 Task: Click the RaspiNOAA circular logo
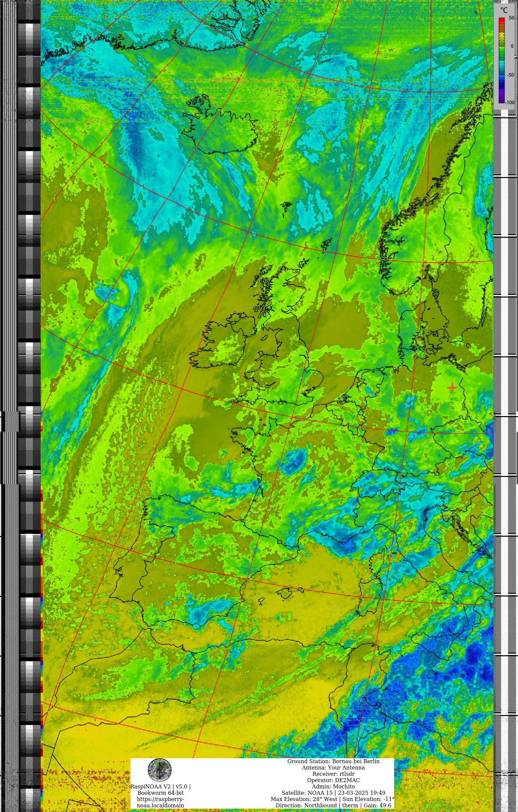tap(159, 770)
